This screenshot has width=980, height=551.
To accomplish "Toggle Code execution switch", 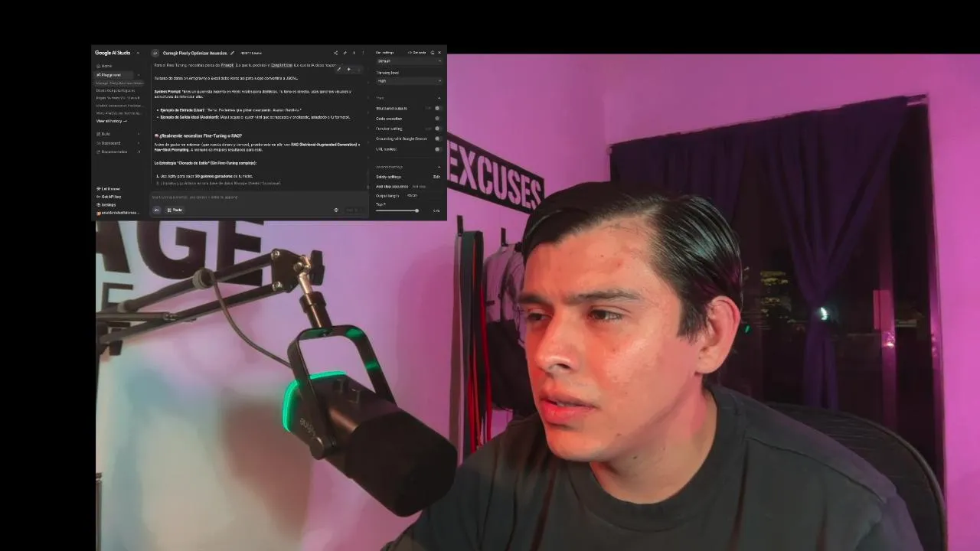I will click(x=438, y=119).
